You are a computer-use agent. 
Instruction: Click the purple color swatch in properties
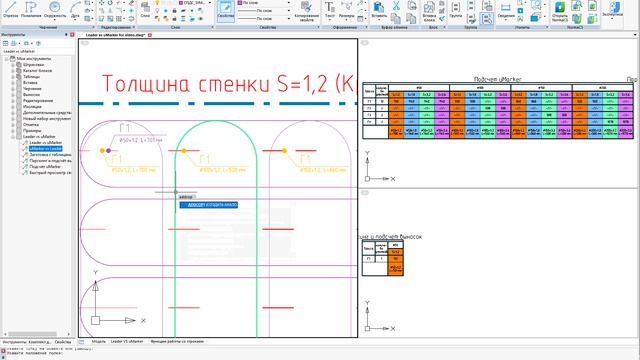click(240, 3)
